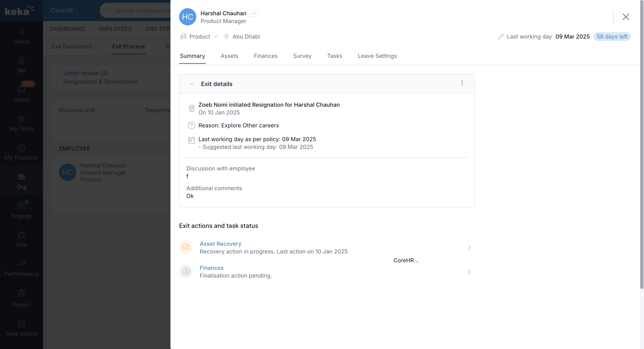
Task: Open the Survey tab
Action: (x=302, y=56)
